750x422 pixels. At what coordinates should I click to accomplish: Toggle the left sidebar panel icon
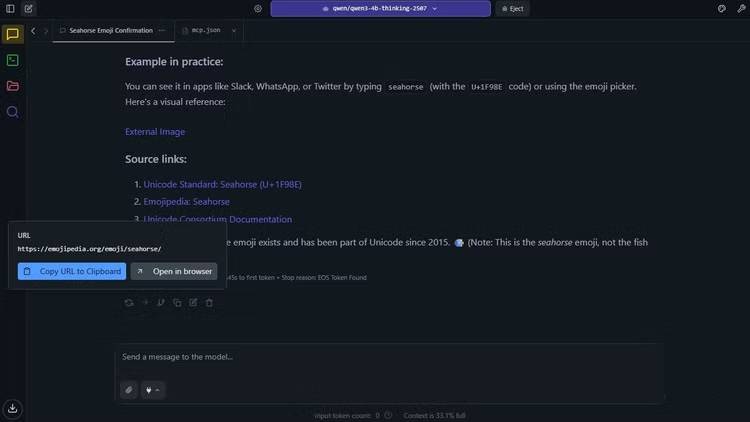10,9
